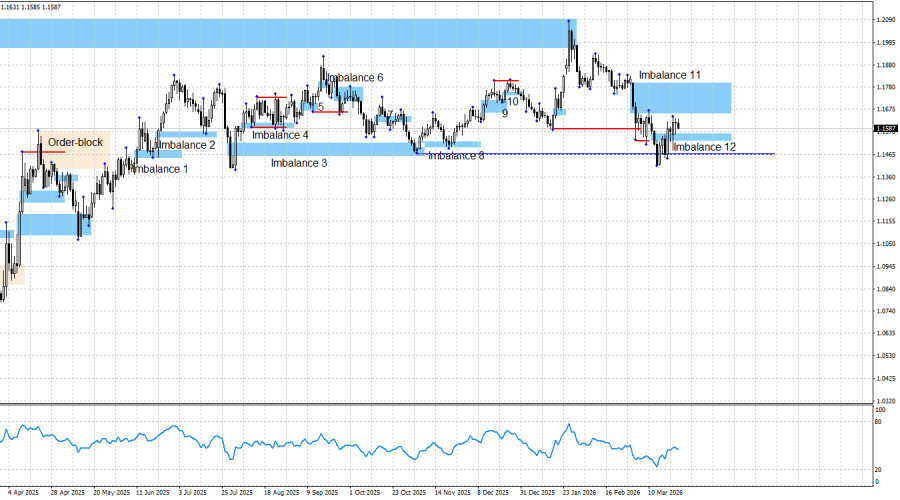
Task: Select the red horizontal line above label 10
Action: (505, 80)
